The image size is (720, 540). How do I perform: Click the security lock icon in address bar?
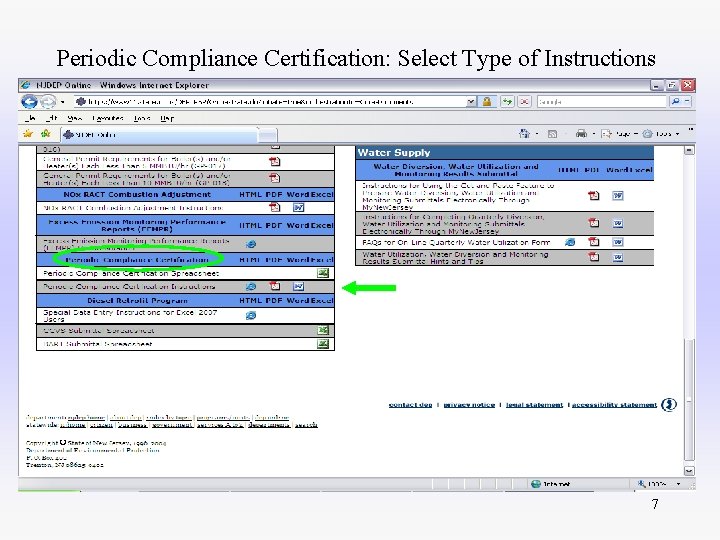coord(487,101)
